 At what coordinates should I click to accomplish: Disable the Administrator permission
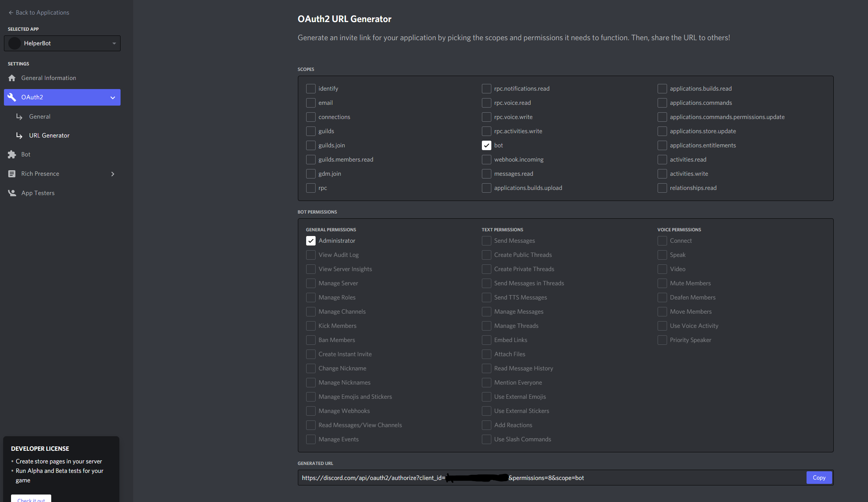311,240
